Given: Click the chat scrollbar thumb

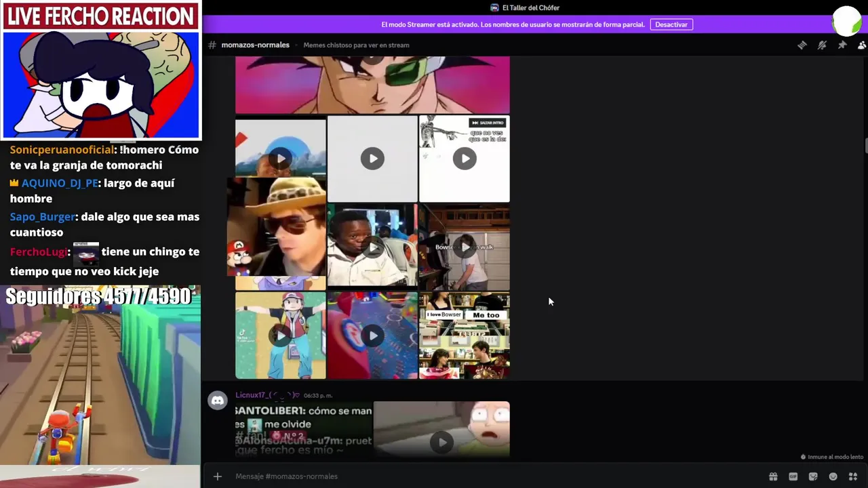Looking at the screenshot, I should point(865,145).
